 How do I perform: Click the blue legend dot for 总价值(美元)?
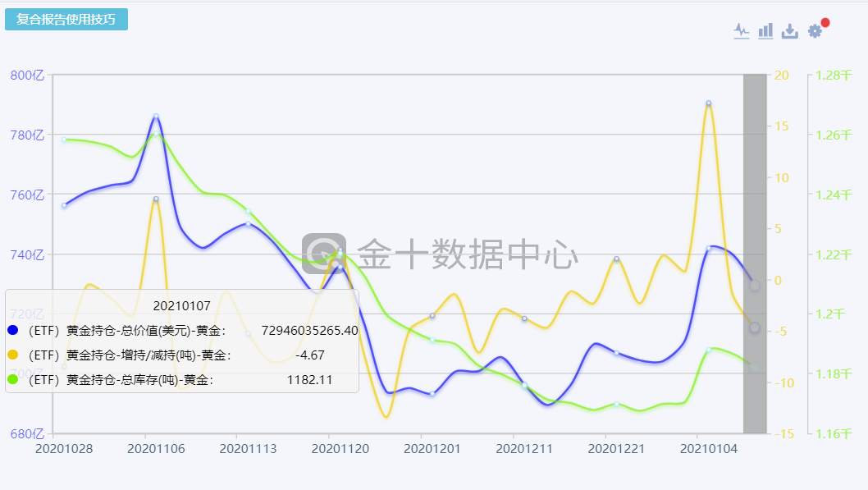point(13,330)
